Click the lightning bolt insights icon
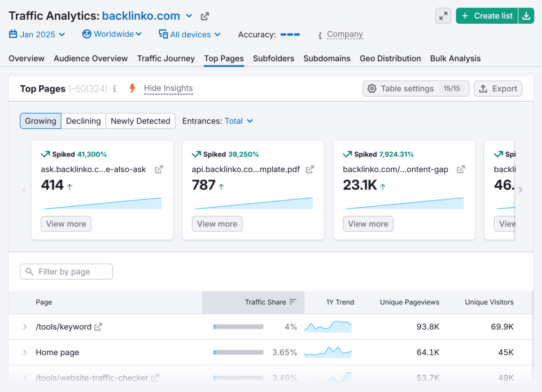 tap(132, 88)
